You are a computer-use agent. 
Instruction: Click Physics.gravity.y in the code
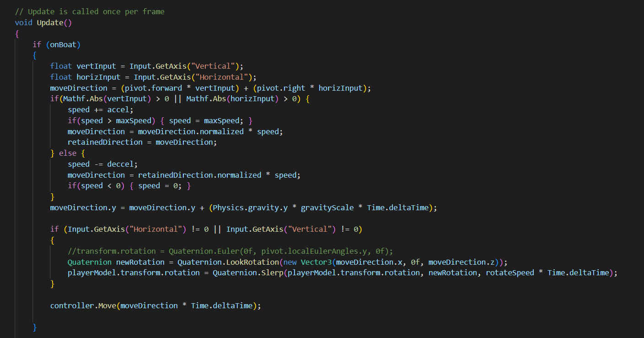(250, 207)
